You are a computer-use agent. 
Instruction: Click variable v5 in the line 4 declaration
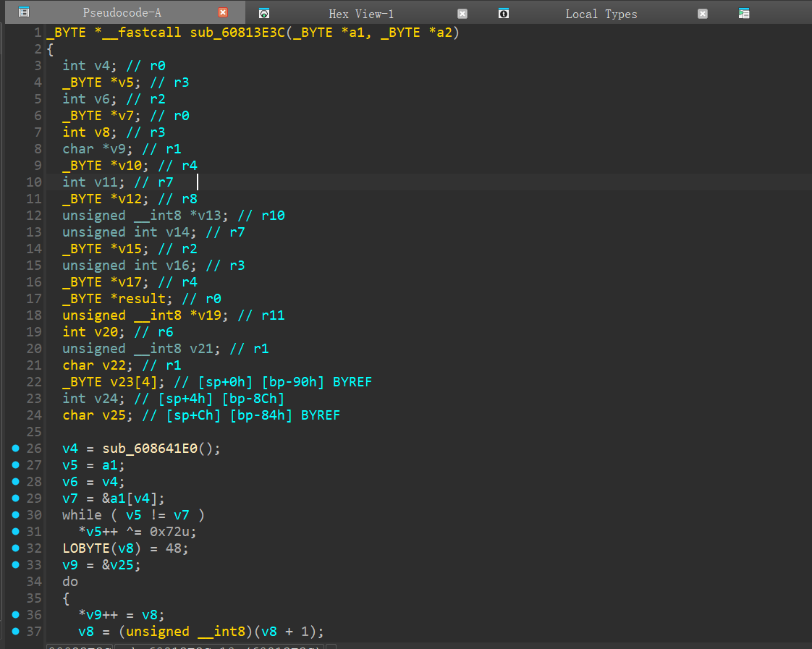(x=126, y=82)
